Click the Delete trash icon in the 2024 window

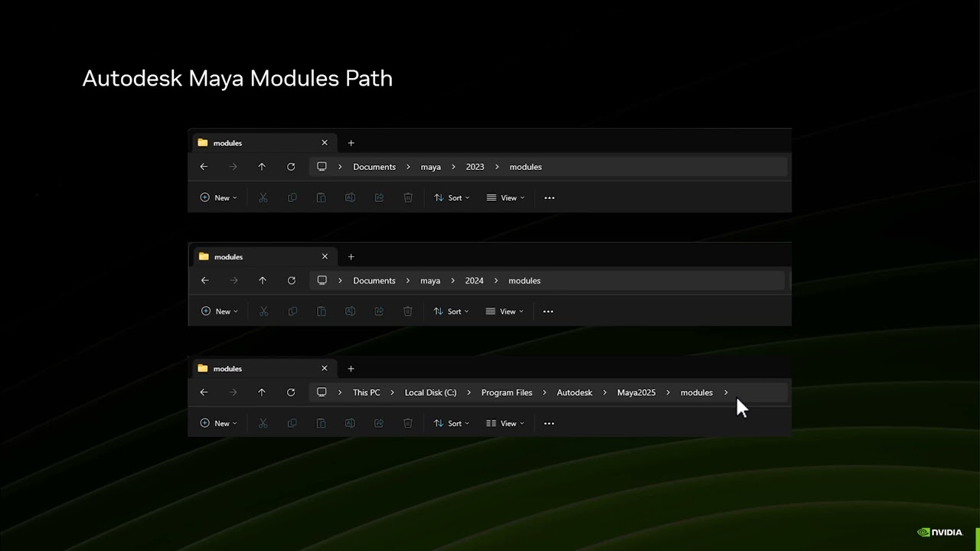pyautogui.click(x=407, y=311)
